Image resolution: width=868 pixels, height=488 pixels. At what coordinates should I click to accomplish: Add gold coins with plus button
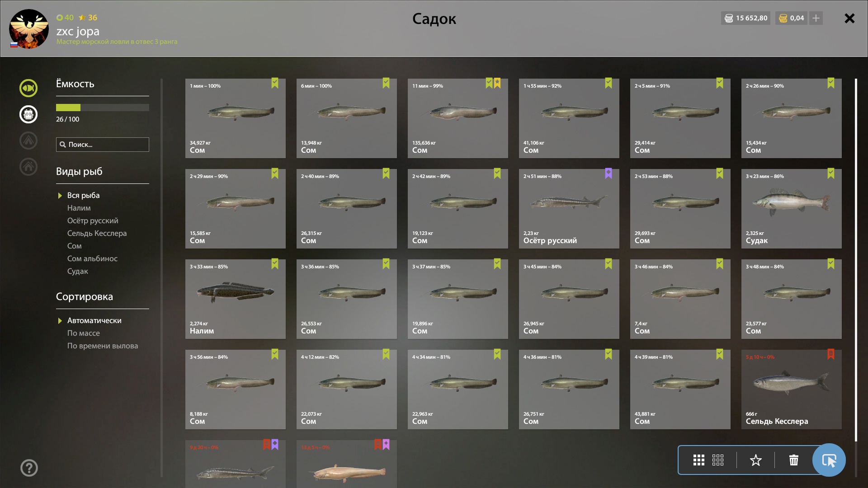[x=816, y=18]
